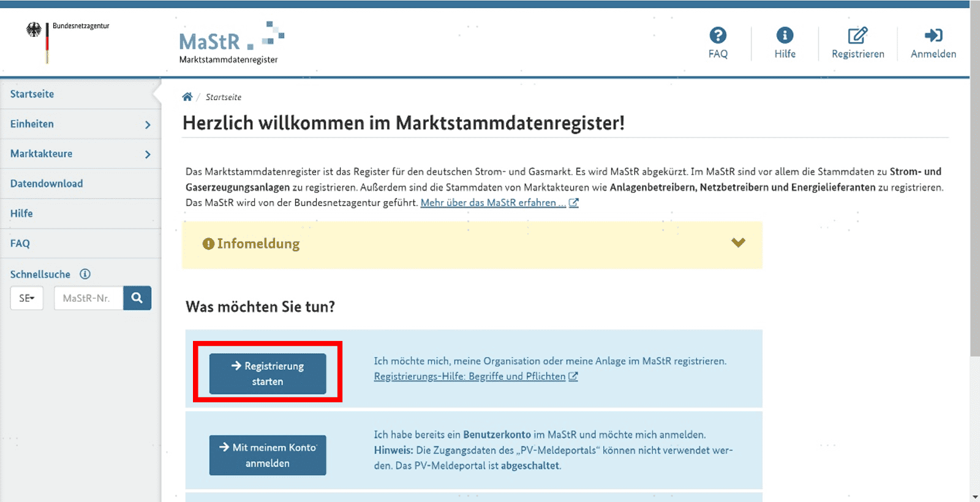Image resolution: width=980 pixels, height=502 pixels.
Task: Click the Bundesnetzagentur eagle logo
Action: tap(34, 30)
